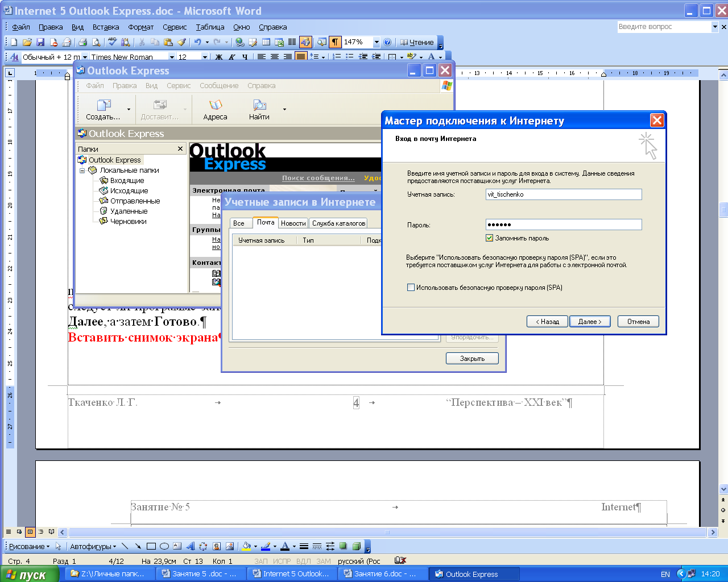Click the Пароль password field
The width and height of the screenshot is (728, 582).
pyautogui.click(x=564, y=225)
